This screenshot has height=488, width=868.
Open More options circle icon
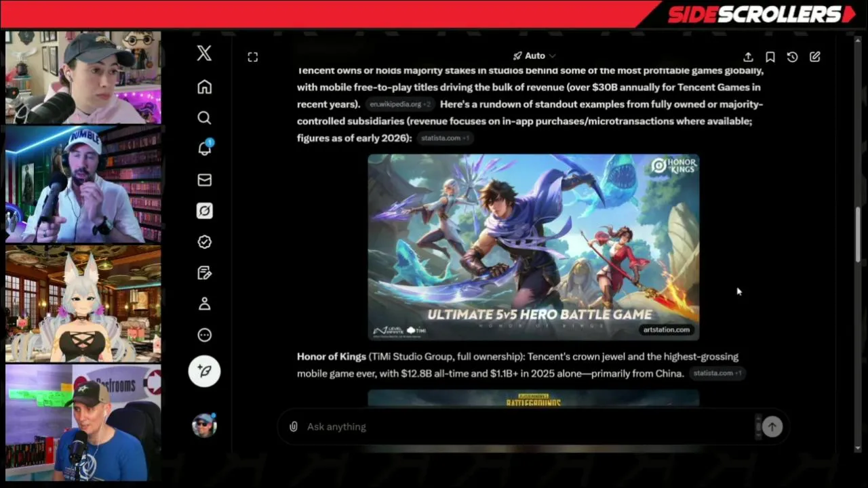(x=204, y=335)
